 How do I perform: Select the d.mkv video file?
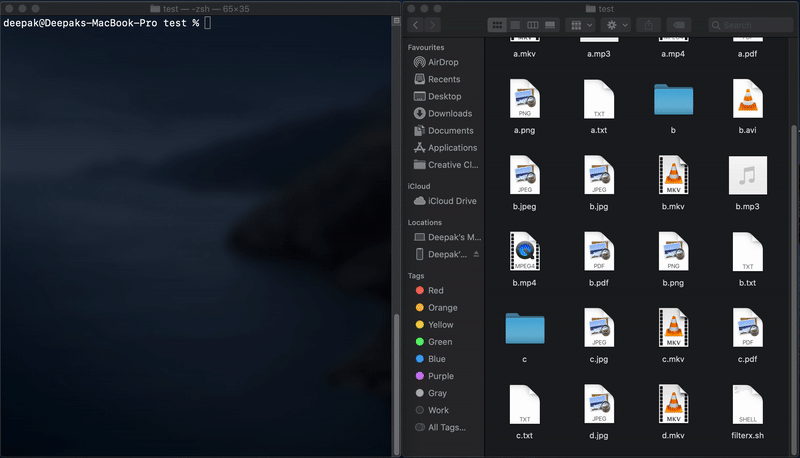pos(673,404)
